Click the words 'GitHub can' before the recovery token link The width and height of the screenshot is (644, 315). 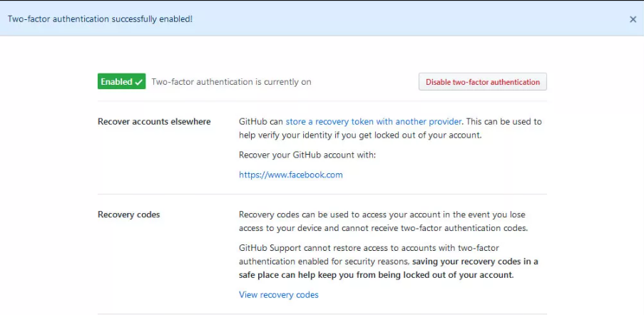pyautogui.click(x=261, y=121)
